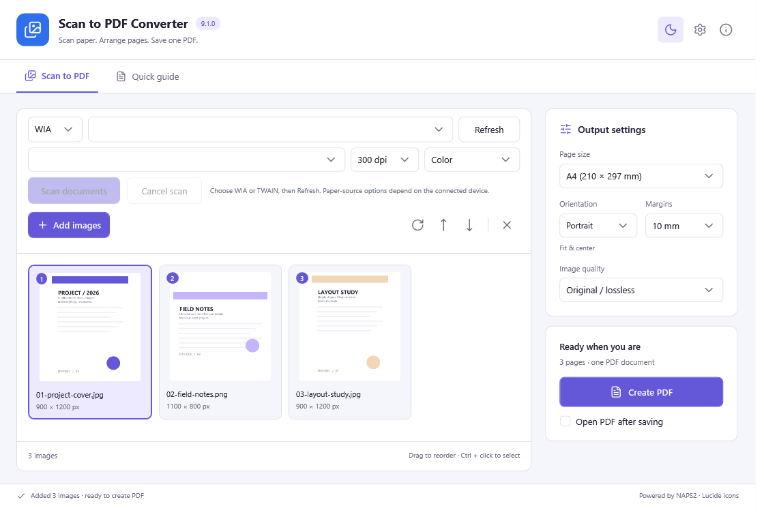Open the paper source dropdown
The height and width of the screenshot is (532, 764).
[187, 160]
